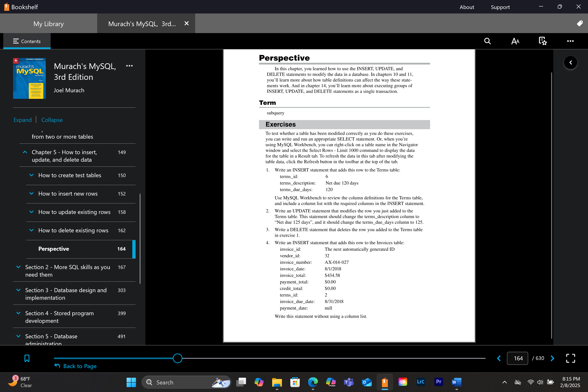Collapse side panel with back arrow button
Viewport: 588px width, 392px height.
570,62
